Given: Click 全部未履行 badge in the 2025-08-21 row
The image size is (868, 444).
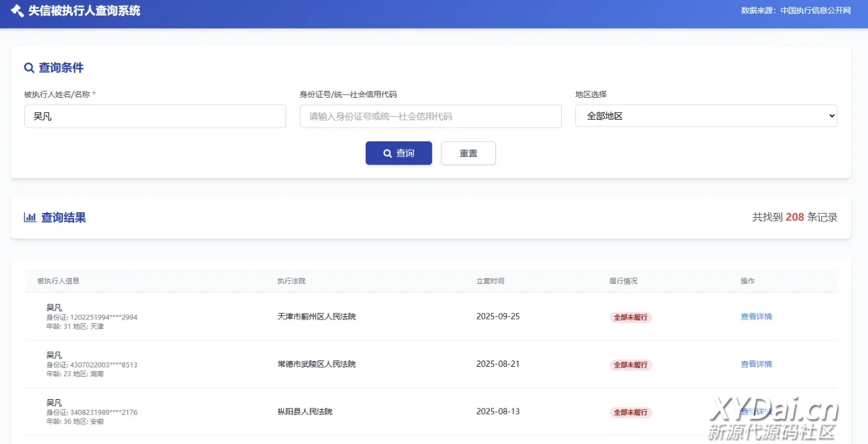Looking at the screenshot, I should click(630, 365).
